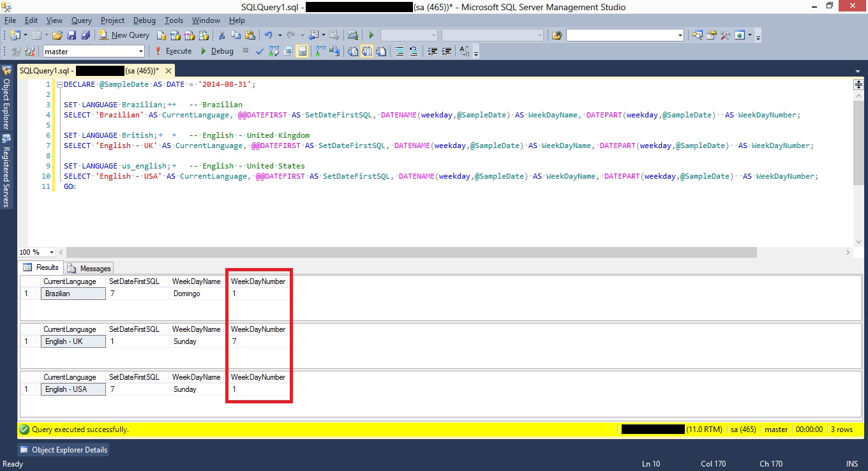Screen dimensions: 868x471
Task: Open the Query menu
Action: [81, 20]
